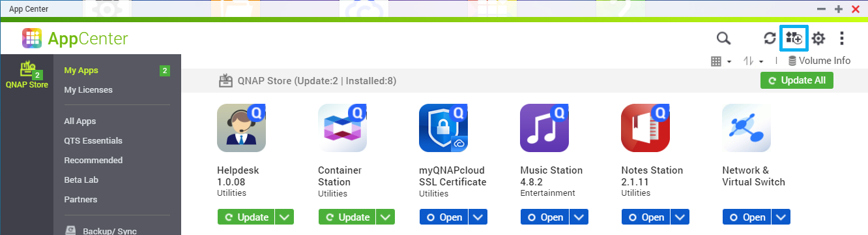Click the search magnifier icon

click(723, 39)
